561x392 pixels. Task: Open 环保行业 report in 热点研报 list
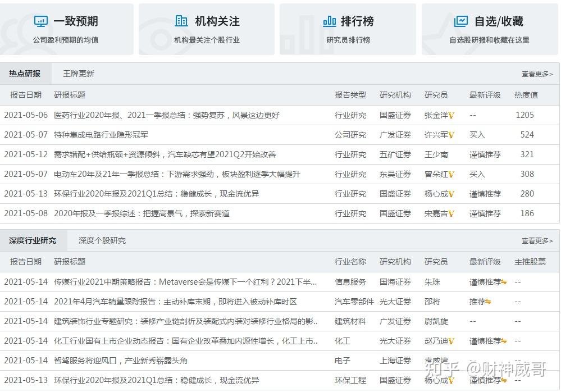coord(156,194)
